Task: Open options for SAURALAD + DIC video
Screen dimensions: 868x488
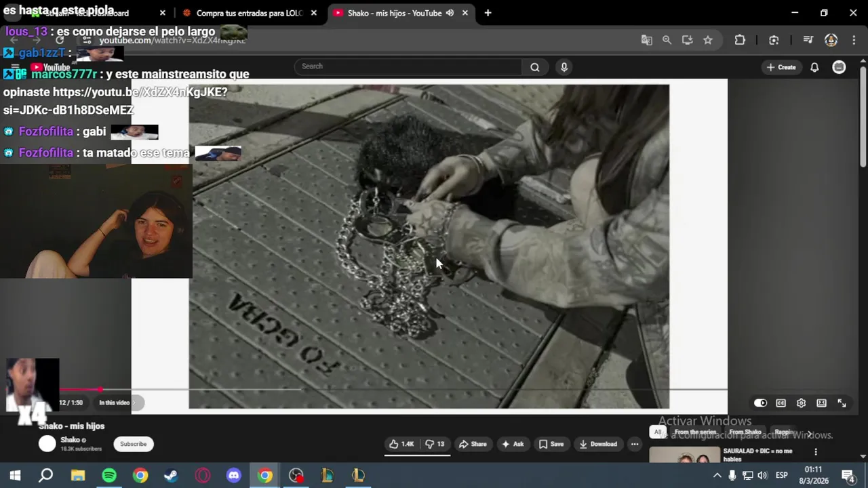Action: (816, 452)
